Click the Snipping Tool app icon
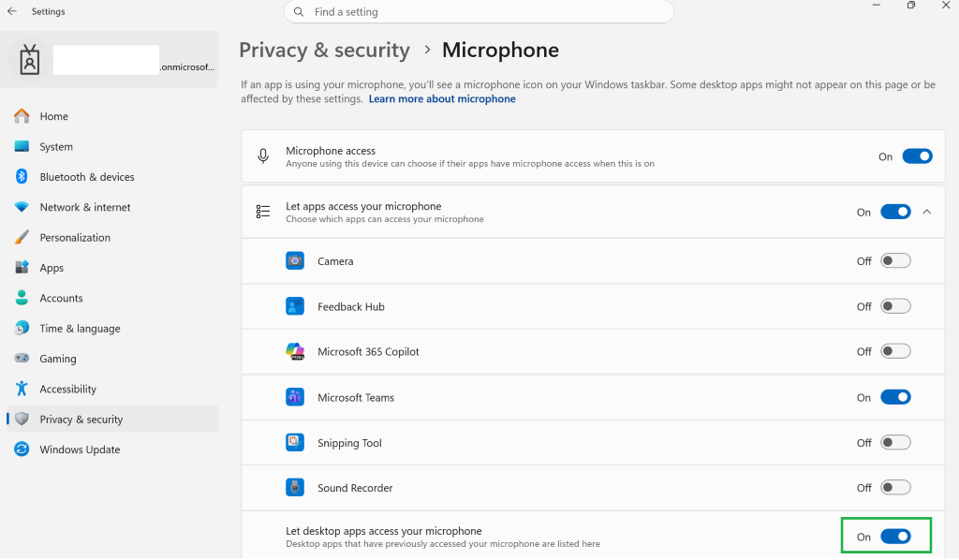Image resolution: width=959 pixels, height=560 pixels. 295,442
